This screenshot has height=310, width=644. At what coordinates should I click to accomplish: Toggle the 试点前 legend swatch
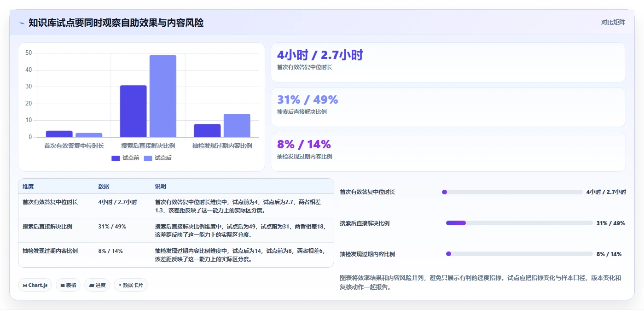click(116, 158)
